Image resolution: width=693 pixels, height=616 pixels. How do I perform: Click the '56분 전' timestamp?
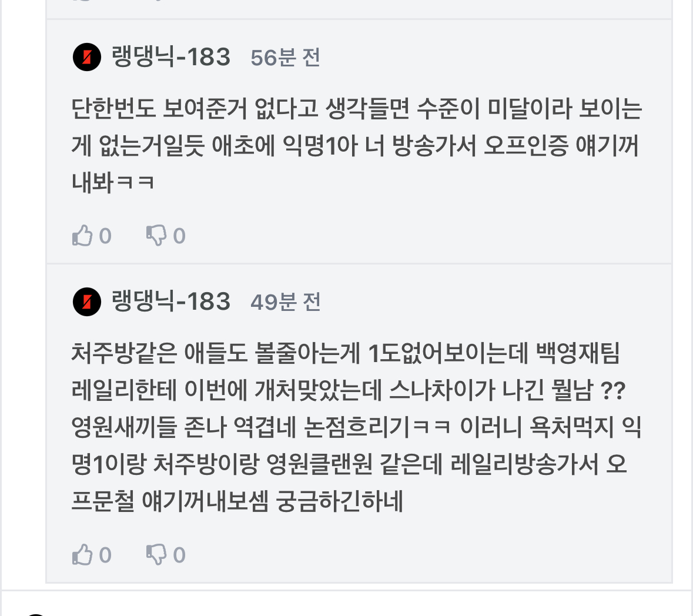point(285,58)
